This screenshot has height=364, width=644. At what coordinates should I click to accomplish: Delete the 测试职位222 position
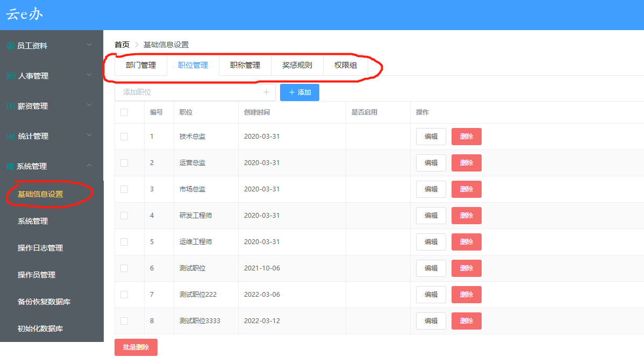467,294
